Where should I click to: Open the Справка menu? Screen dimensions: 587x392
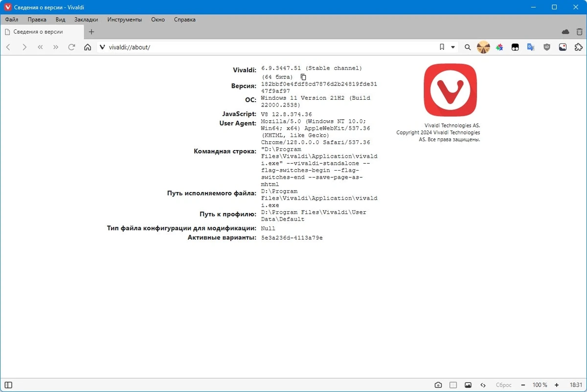tap(184, 20)
